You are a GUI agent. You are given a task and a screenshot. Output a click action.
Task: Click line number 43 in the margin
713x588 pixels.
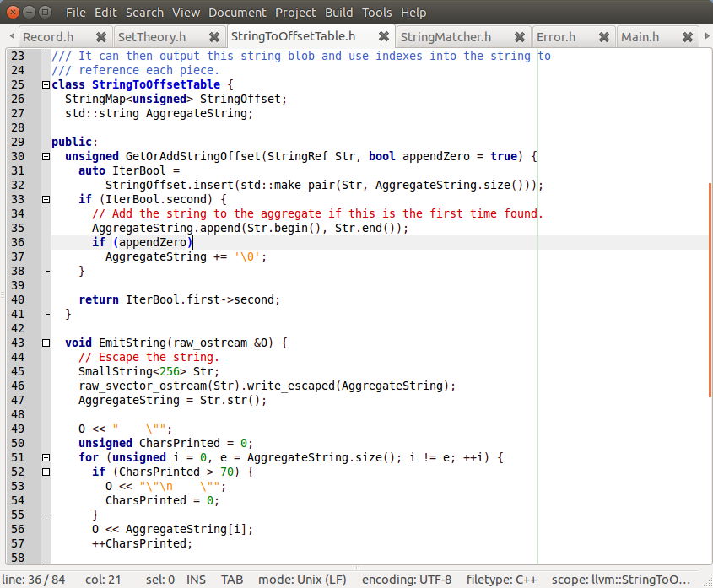click(x=18, y=343)
